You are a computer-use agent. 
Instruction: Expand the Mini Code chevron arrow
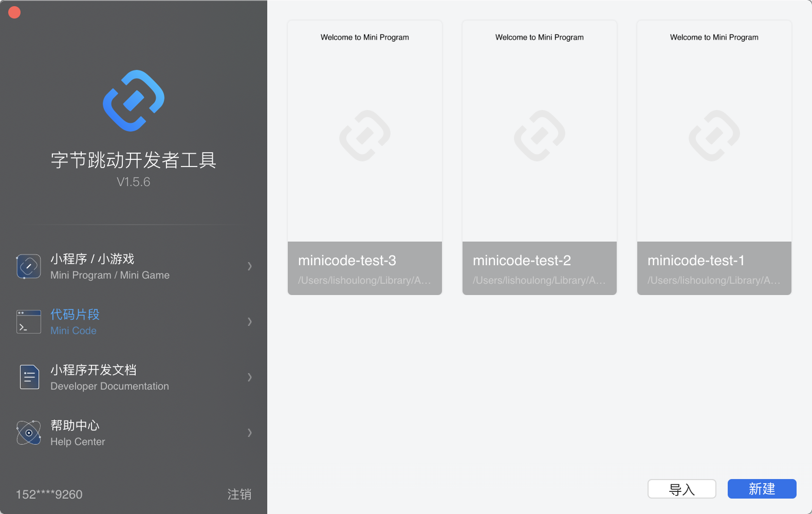point(250,322)
